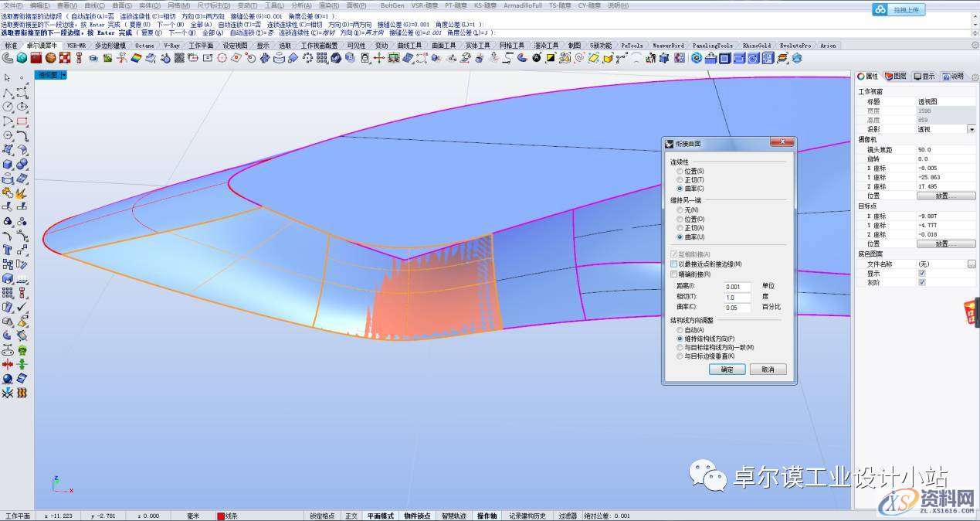Image resolution: width=980 pixels, height=521 pixels.
Task: Expand the viewport title dropdown arrow
Action: coord(64,75)
